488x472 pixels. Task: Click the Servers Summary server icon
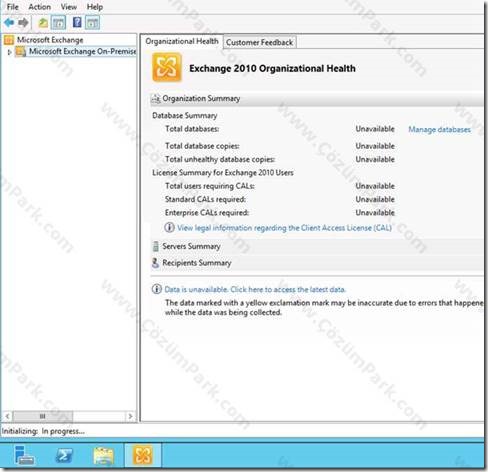point(155,246)
